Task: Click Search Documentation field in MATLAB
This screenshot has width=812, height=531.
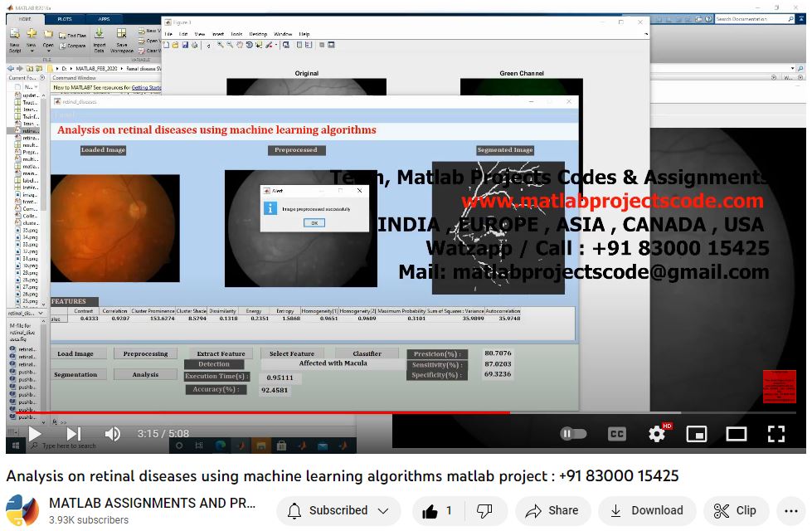Action: click(755, 19)
